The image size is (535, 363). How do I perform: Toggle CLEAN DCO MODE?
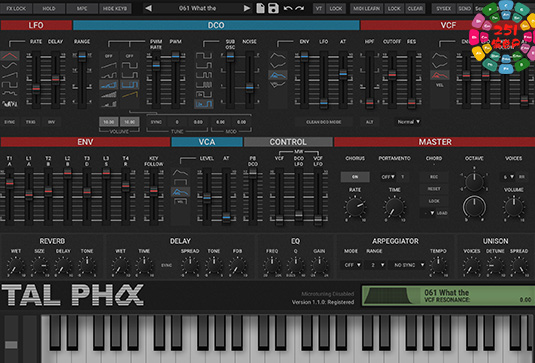coord(324,122)
